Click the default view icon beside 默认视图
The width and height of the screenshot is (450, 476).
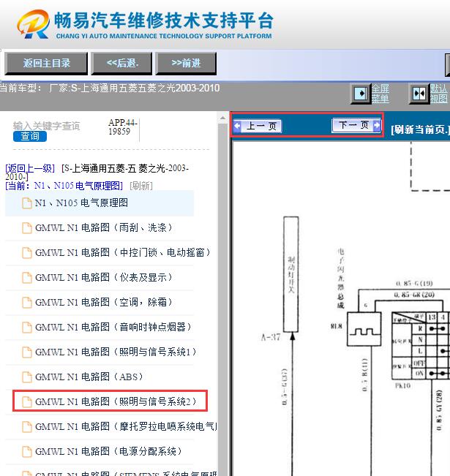tap(419, 94)
